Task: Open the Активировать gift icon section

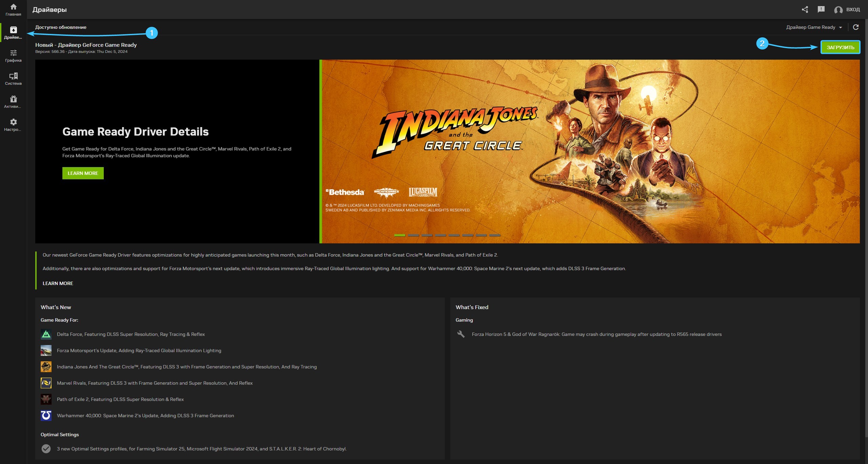Action: (13, 102)
